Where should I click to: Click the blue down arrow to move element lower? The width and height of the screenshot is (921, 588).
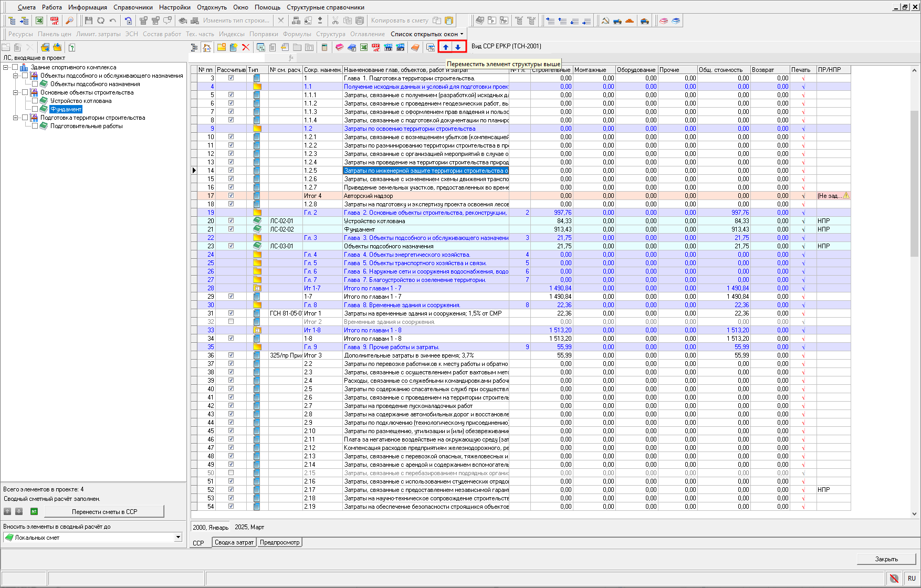click(458, 47)
